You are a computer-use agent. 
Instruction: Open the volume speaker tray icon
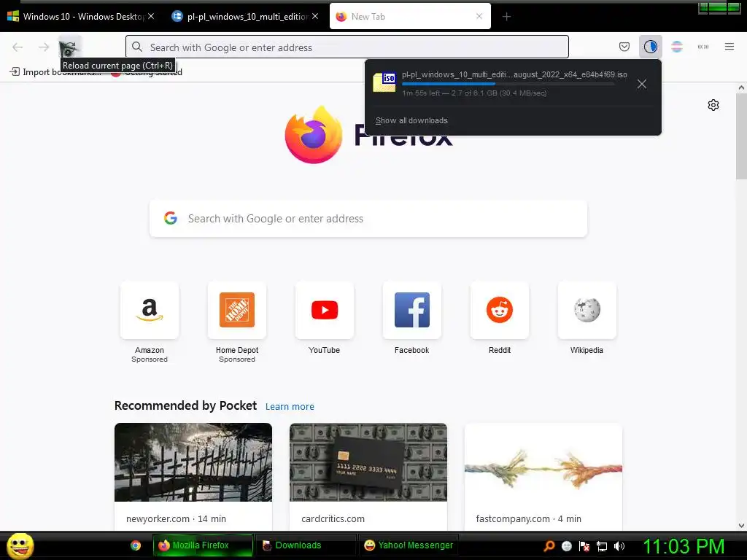[619, 545]
